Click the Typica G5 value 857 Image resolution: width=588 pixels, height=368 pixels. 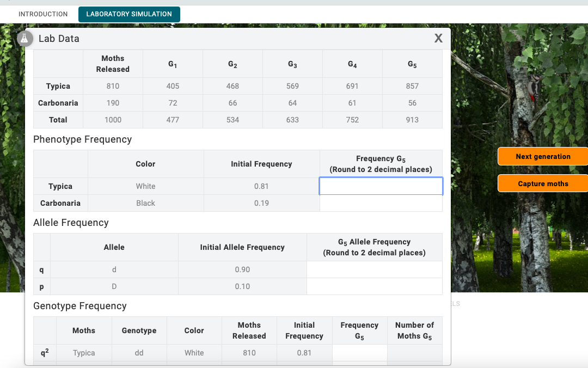point(412,85)
